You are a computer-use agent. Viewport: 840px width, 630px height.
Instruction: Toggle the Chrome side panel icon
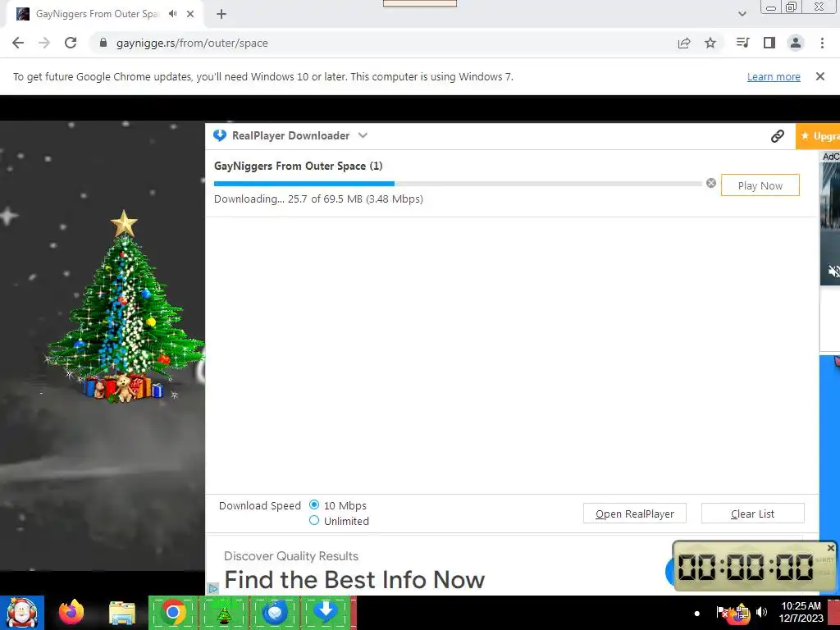coord(769,43)
